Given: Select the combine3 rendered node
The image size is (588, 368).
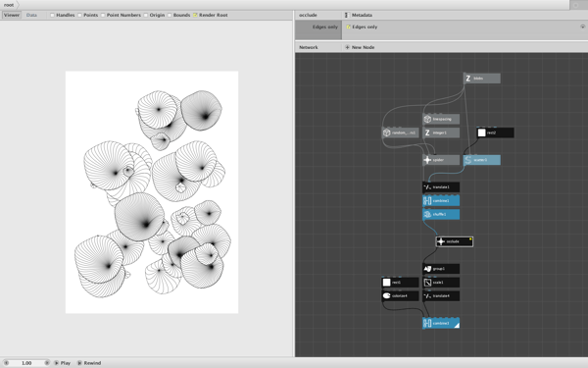Looking at the screenshot, I should pyautogui.click(x=441, y=323).
